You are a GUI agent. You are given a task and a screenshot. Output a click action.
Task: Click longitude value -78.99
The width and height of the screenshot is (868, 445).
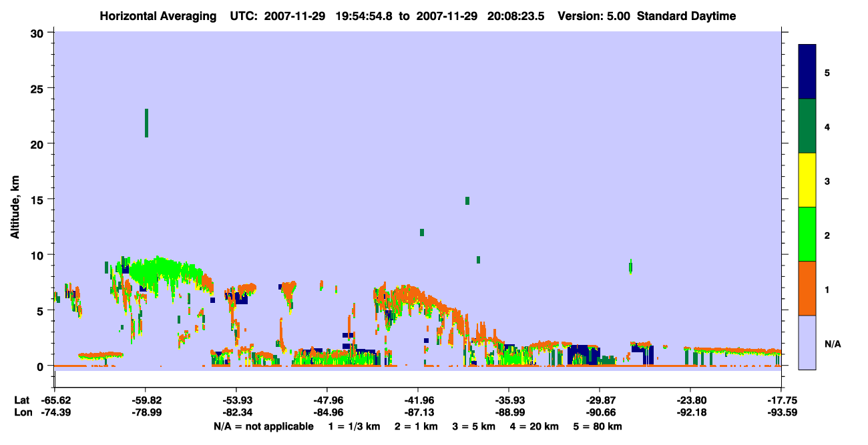point(146,412)
